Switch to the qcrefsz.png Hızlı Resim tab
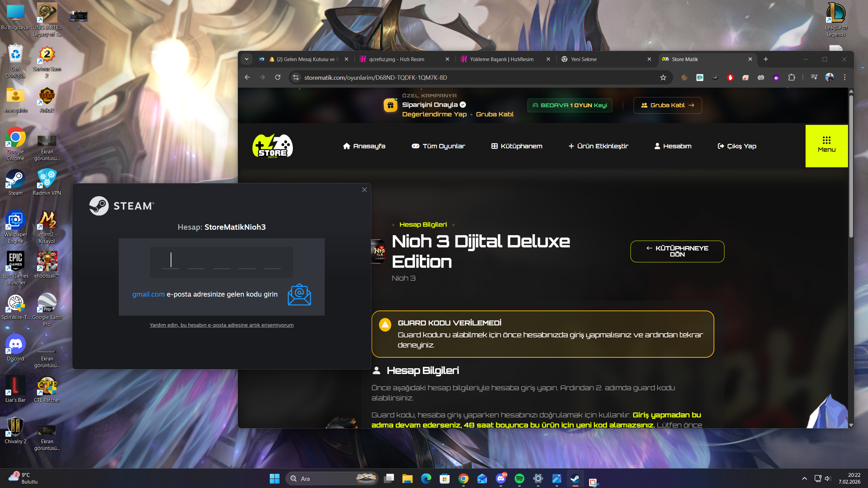 coord(404,59)
